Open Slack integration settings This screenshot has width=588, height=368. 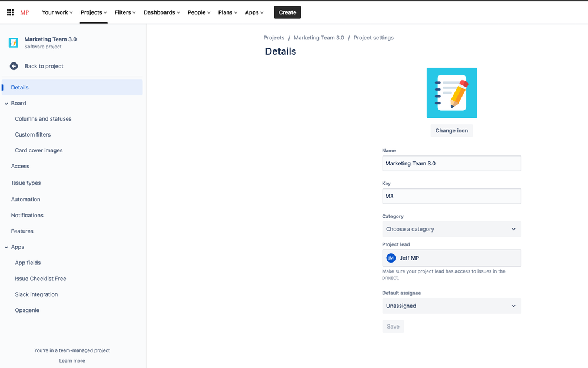[36, 294]
